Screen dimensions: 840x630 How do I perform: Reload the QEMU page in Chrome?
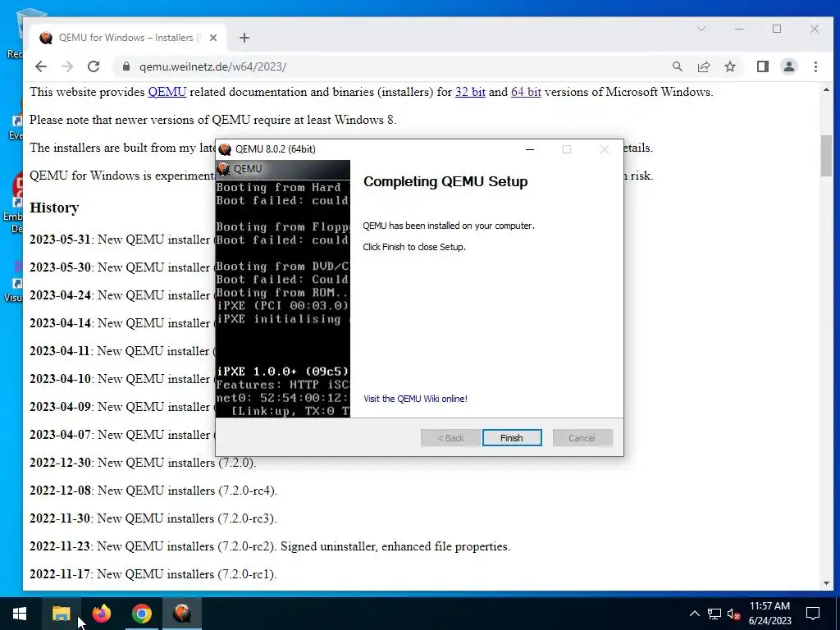94,66
